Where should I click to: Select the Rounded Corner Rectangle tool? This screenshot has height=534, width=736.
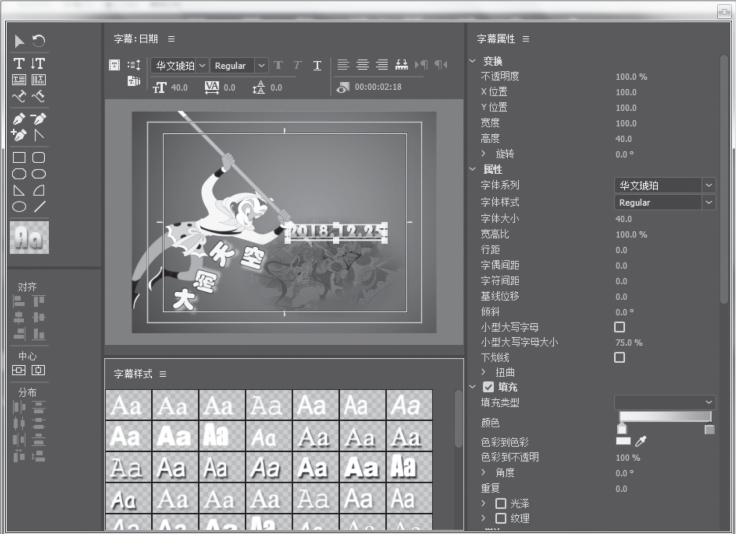pos(38,157)
